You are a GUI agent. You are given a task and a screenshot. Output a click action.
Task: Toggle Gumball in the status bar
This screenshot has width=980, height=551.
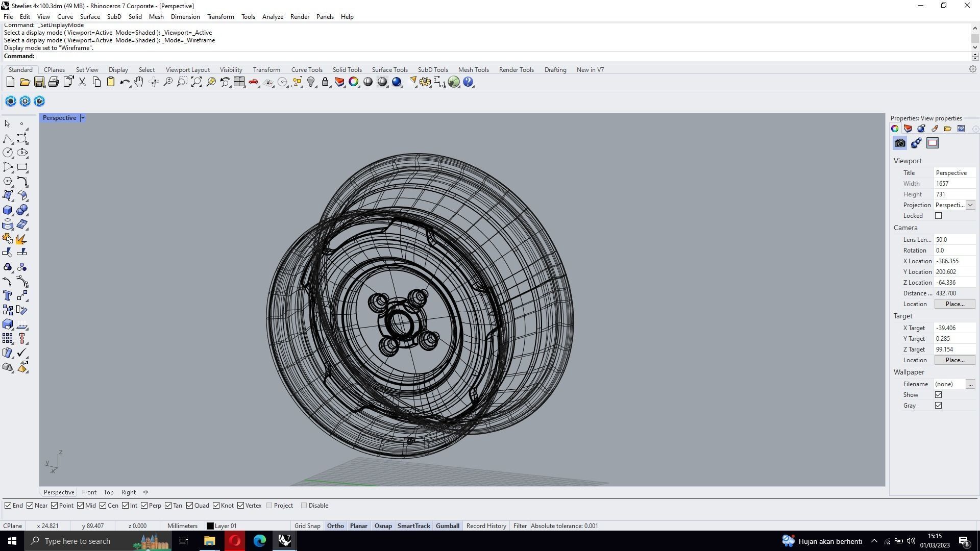point(447,526)
